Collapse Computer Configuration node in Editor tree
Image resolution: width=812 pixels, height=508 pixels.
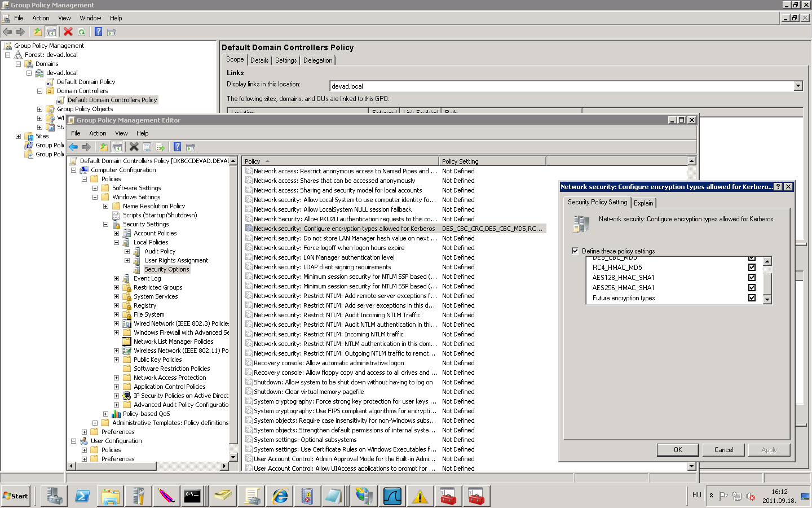pyautogui.click(x=73, y=170)
